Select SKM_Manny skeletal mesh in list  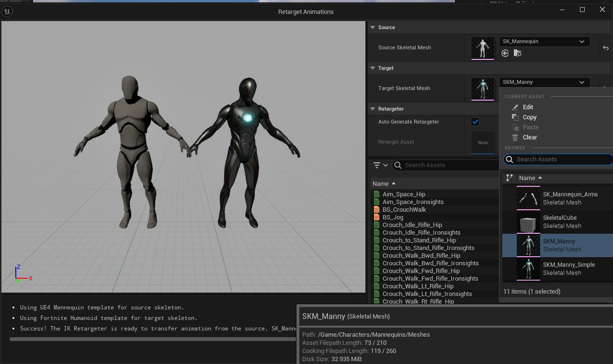pyautogui.click(x=557, y=245)
